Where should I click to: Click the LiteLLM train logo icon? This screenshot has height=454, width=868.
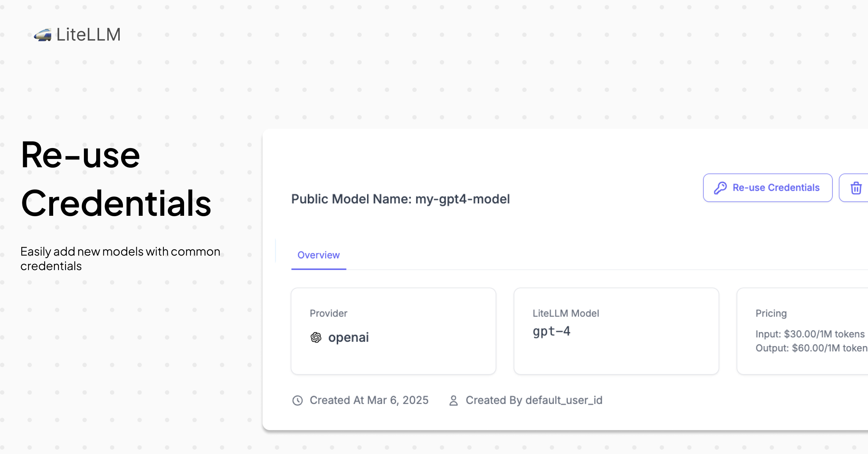point(43,35)
